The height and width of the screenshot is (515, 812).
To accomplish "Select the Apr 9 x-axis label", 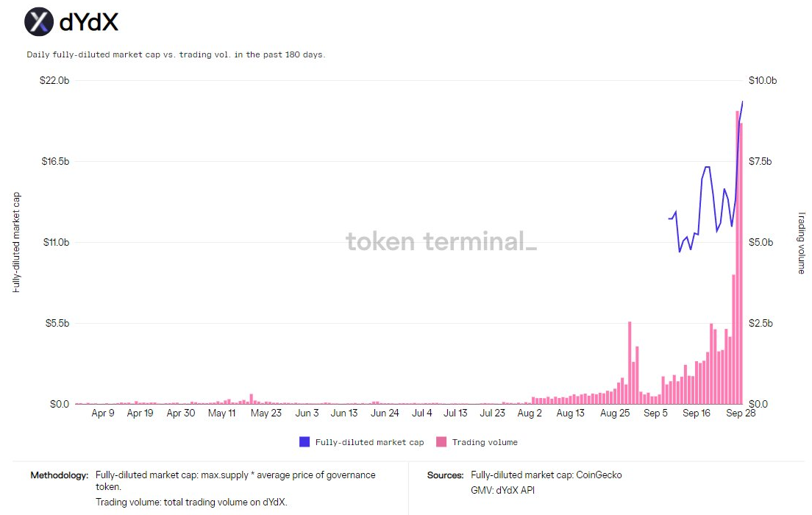I will coord(102,413).
